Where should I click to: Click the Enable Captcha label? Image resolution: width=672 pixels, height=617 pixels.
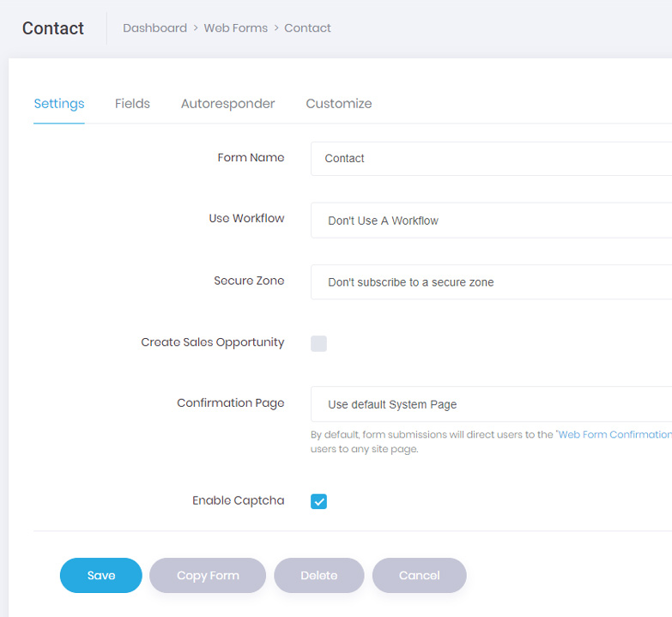tap(239, 500)
